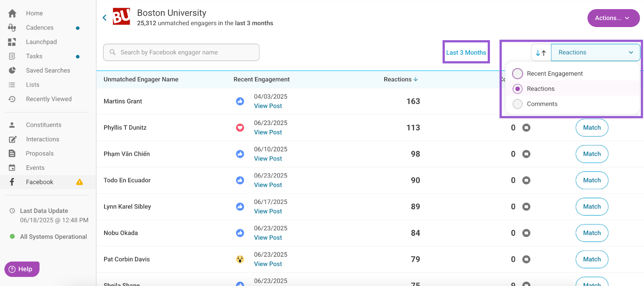The image size is (644, 286).
Task: View Post for Nobu Okada
Action: point(268,238)
